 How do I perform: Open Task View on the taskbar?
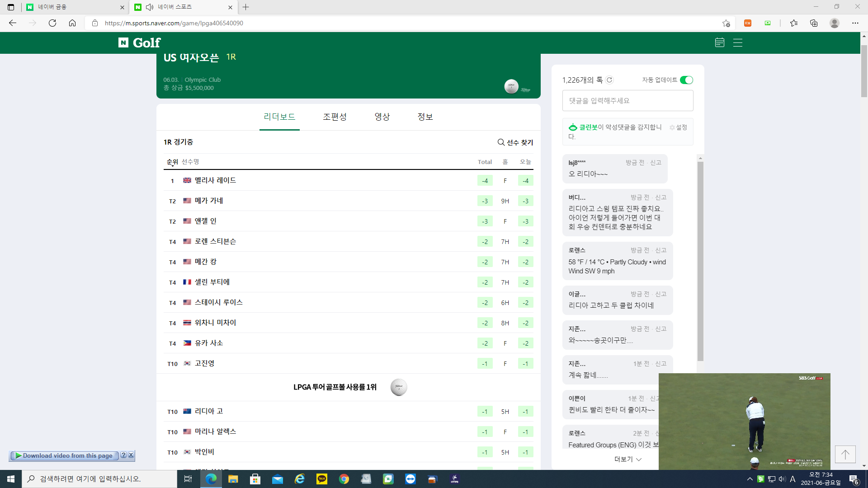(188, 479)
